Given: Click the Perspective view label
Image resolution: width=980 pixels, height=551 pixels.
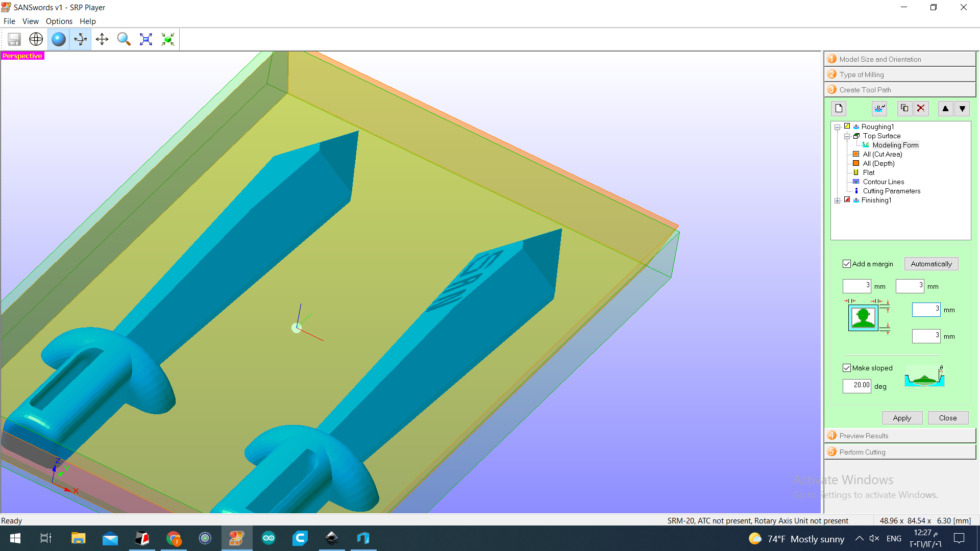Looking at the screenshot, I should point(22,56).
